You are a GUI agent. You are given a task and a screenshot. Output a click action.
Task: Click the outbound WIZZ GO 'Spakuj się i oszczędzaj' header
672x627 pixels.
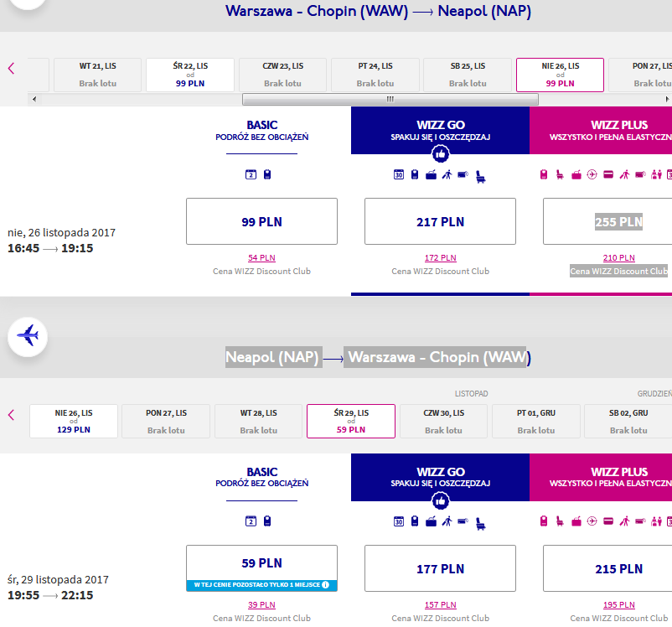440,131
